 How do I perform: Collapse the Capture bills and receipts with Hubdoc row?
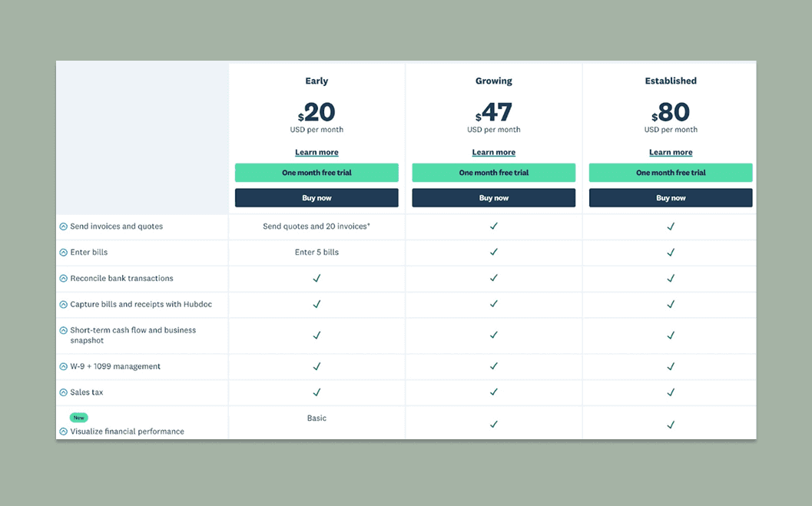(x=64, y=304)
